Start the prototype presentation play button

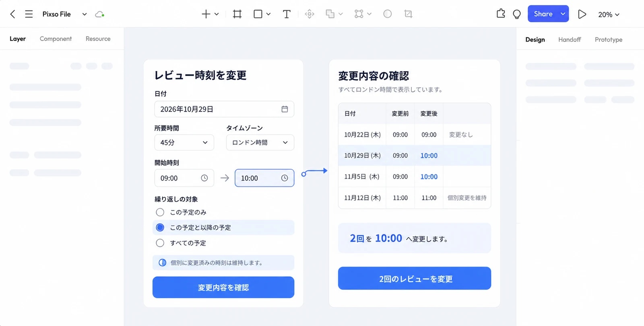click(582, 14)
